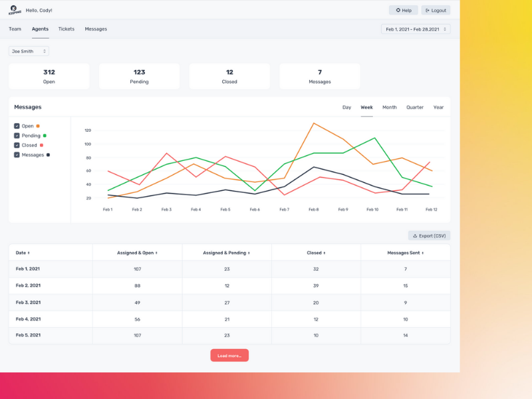The width and height of the screenshot is (532, 399).
Task: Click the Export (CSV) download icon
Action: [x=414, y=235]
